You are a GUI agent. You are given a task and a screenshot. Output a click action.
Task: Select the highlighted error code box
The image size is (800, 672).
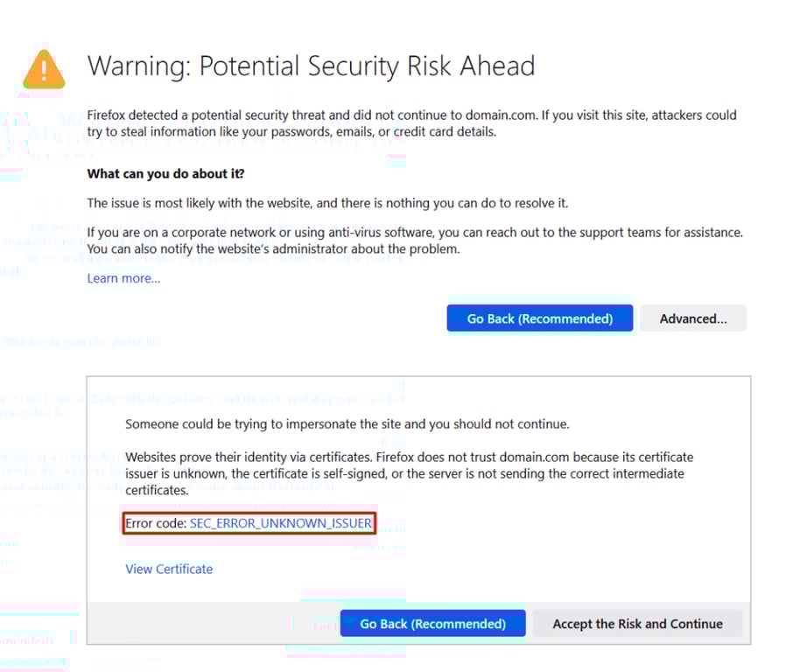coord(249,522)
